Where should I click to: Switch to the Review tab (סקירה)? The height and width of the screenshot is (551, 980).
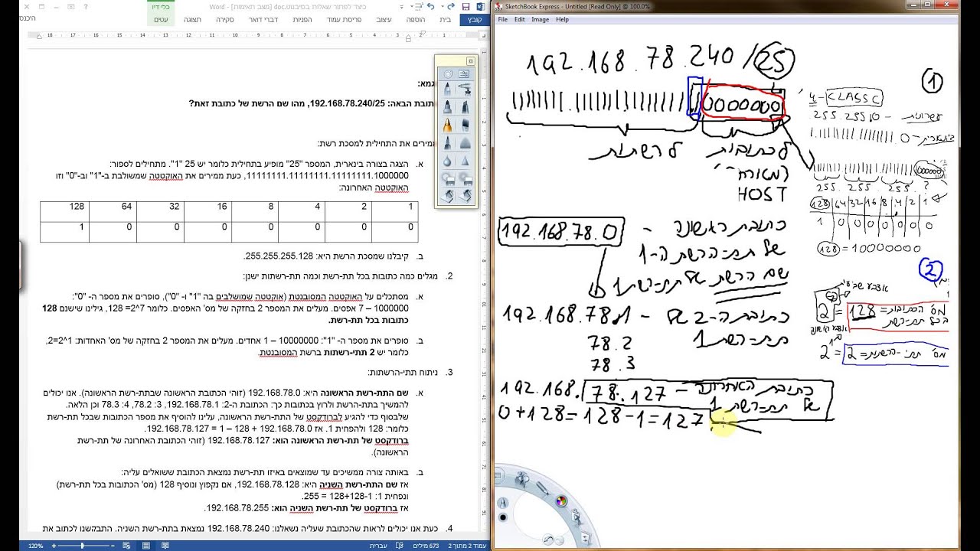(x=225, y=19)
